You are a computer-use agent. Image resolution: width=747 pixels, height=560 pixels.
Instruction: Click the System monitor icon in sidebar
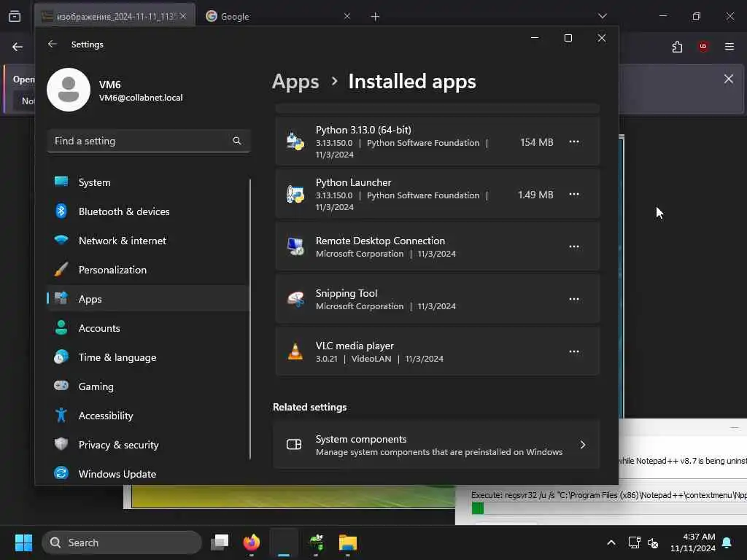[61, 182]
